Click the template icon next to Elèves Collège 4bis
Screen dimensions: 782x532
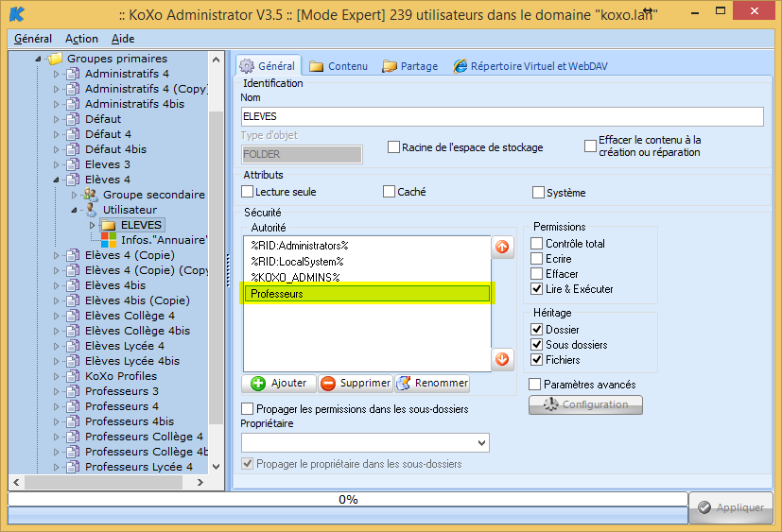tap(73, 331)
